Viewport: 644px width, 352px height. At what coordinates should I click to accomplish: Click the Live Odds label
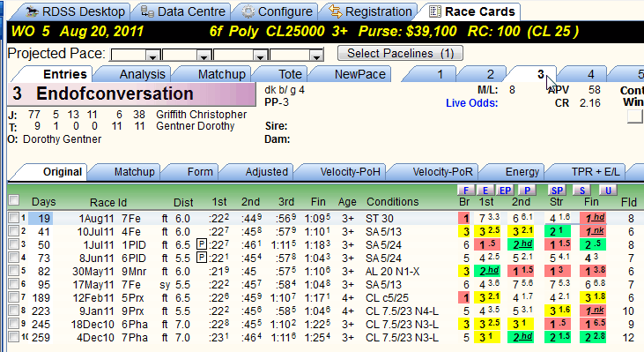pyautogui.click(x=471, y=103)
